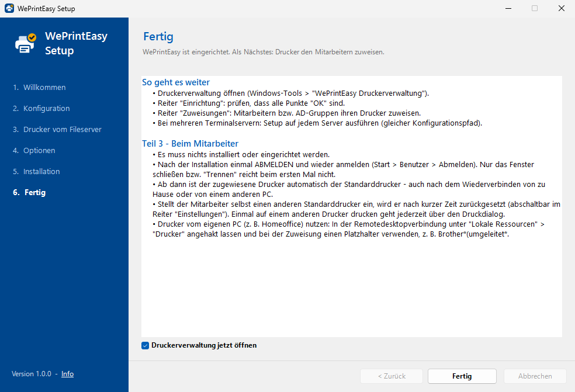Close the WePrintEasy Setup window
This screenshot has height=392, width=575.
tap(562, 8)
